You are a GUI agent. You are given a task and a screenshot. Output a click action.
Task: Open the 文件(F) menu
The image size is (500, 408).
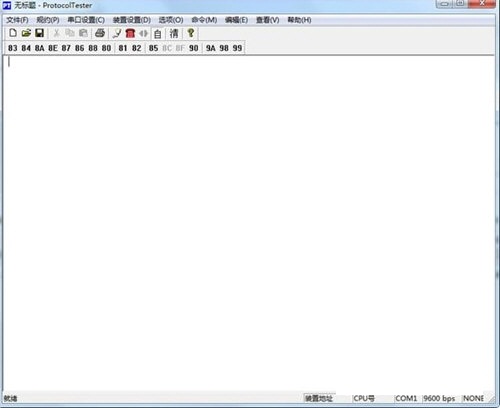[17, 20]
